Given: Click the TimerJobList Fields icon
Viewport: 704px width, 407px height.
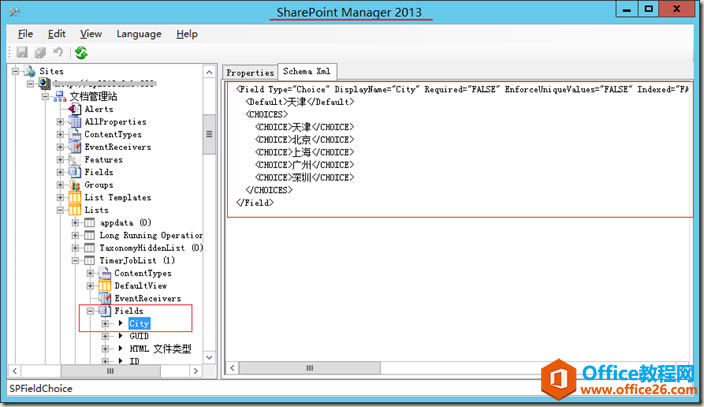Looking at the screenshot, I should [x=105, y=310].
